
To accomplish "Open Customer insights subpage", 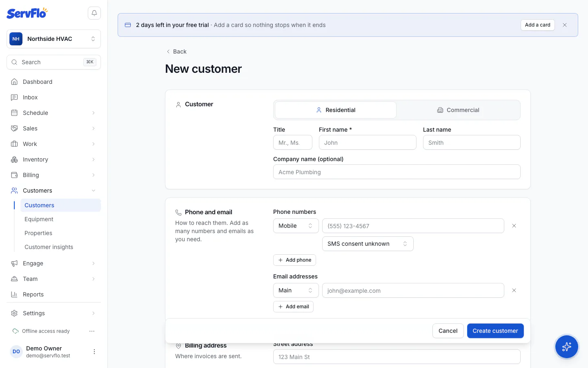I will pos(60,247).
